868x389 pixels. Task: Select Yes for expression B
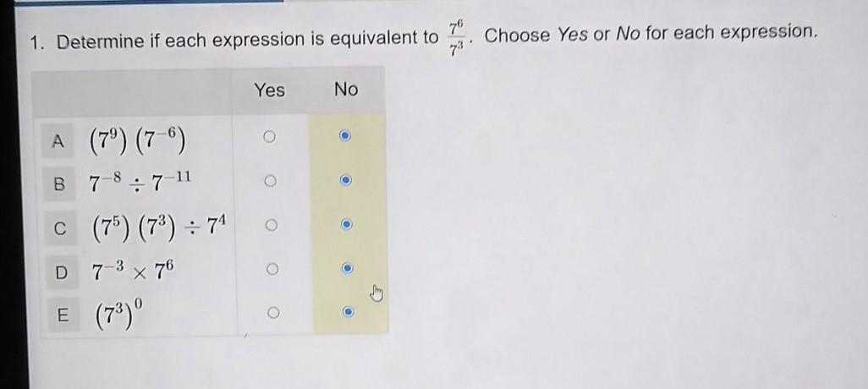pos(268,181)
